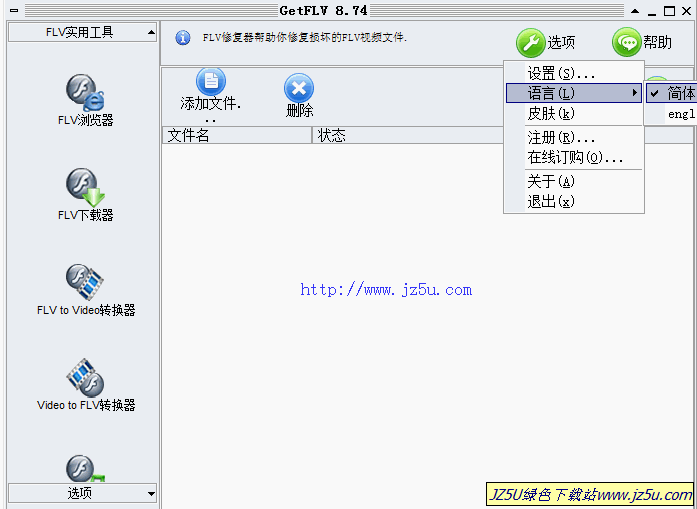Click the green wrench 选项 icon
Screen dimensions: 697x509
530,43
